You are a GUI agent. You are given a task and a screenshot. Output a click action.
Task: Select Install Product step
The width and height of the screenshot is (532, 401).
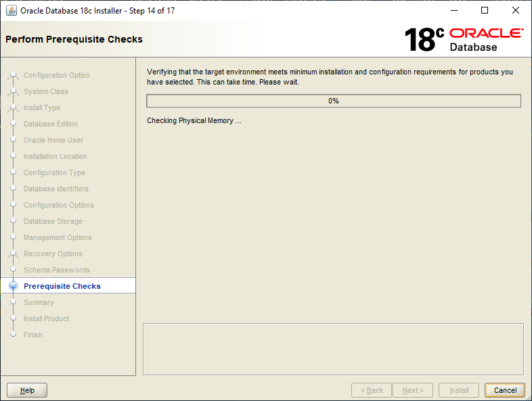[x=46, y=319]
